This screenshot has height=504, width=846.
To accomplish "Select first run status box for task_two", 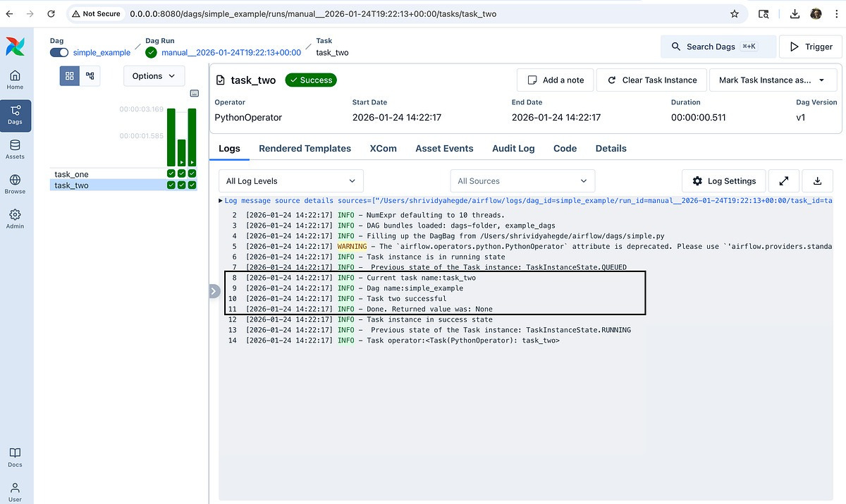I will (171, 185).
